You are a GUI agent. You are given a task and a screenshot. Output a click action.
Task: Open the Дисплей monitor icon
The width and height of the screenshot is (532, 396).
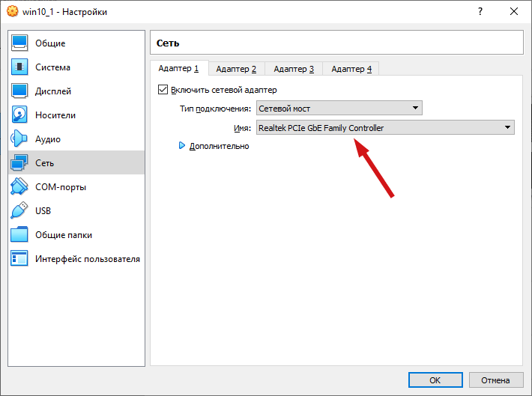coord(19,91)
